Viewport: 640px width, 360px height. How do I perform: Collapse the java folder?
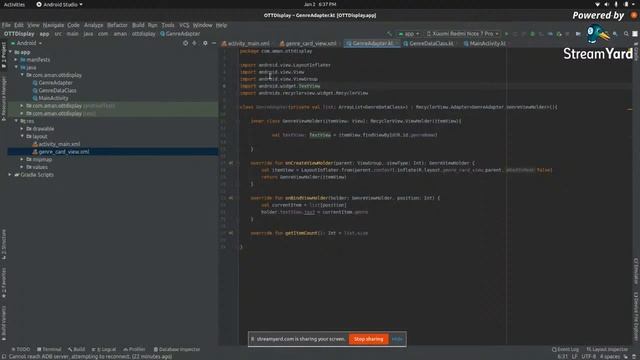(16, 67)
